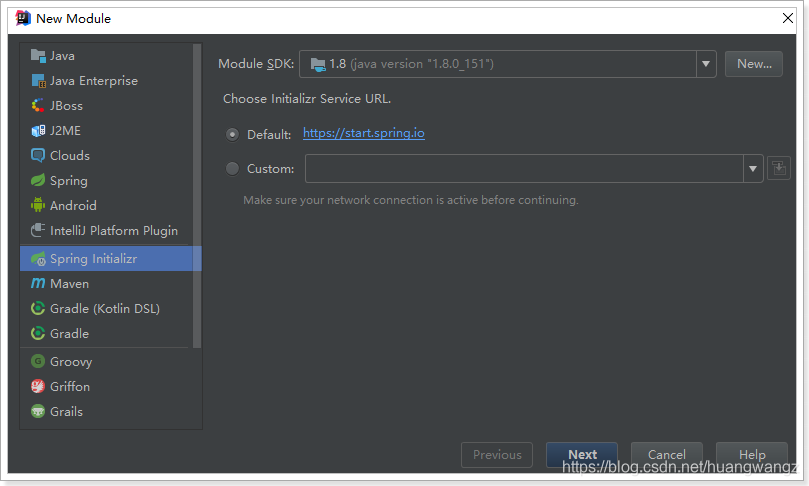Image resolution: width=809 pixels, height=486 pixels.
Task: Select Clouds module type
Action: click(x=106, y=155)
